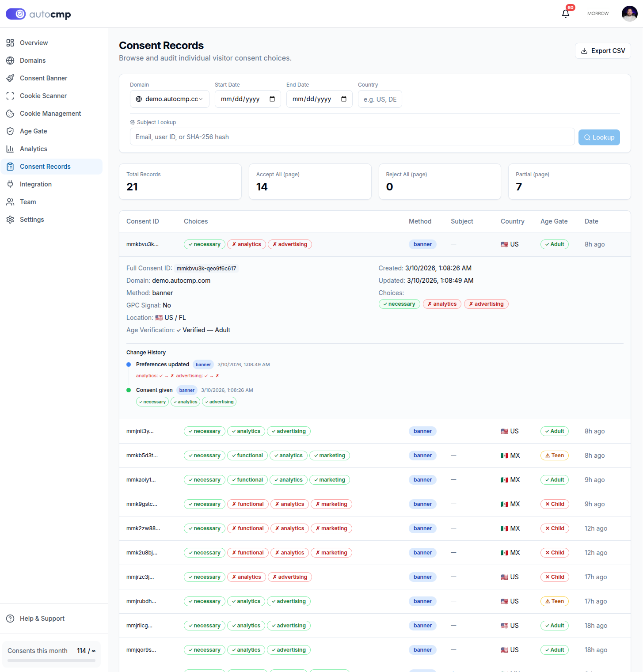The width and height of the screenshot is (643, 672).
Task: Click the magnifier icon on Lookup button
Action: point(587,137)
